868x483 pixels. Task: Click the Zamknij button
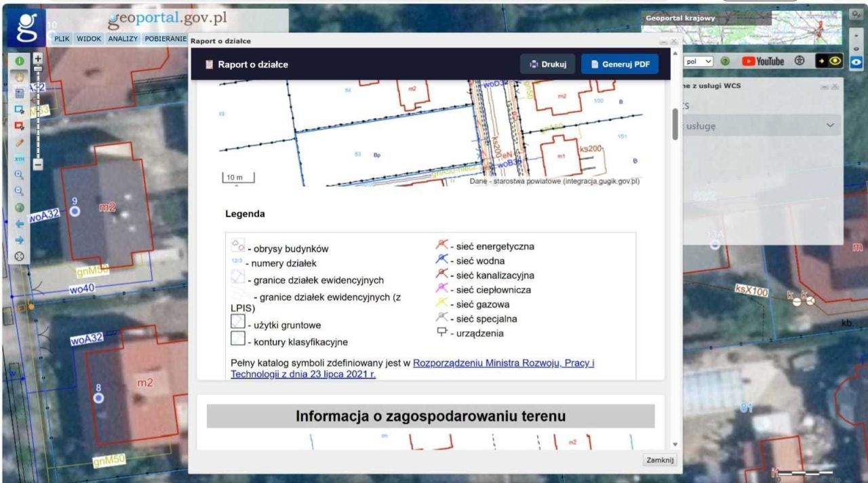point(659,460)
